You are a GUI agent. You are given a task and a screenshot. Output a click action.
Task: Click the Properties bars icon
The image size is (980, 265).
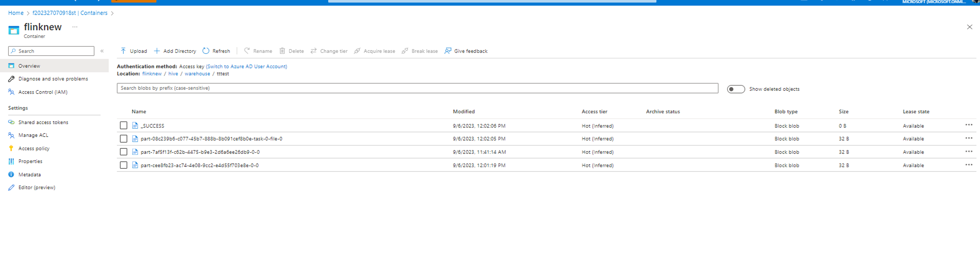11,162
